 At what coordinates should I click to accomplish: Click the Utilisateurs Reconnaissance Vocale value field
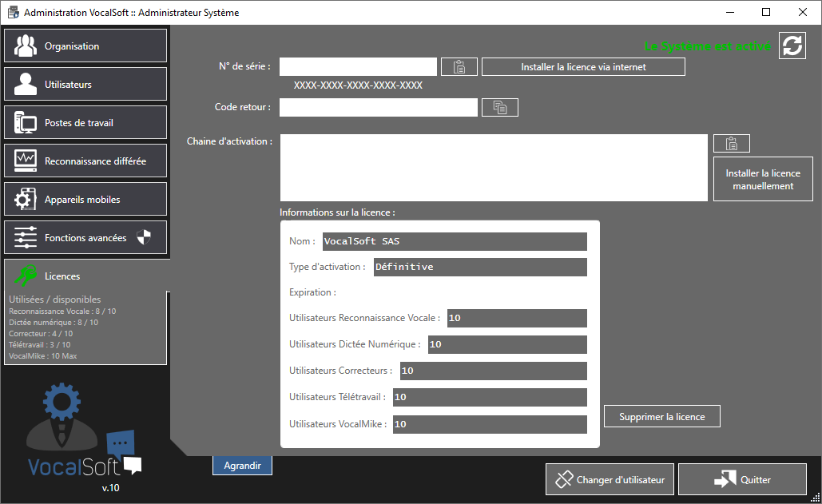(x=517, y=318)
